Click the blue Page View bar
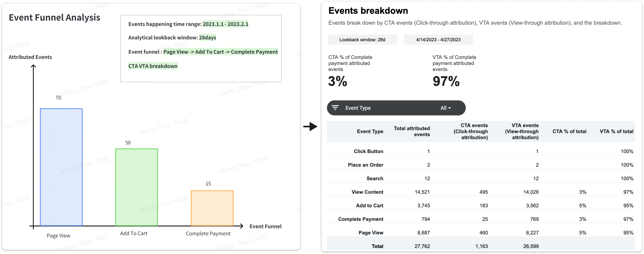This screenshot has height=254, width=644. click(61, 167)
